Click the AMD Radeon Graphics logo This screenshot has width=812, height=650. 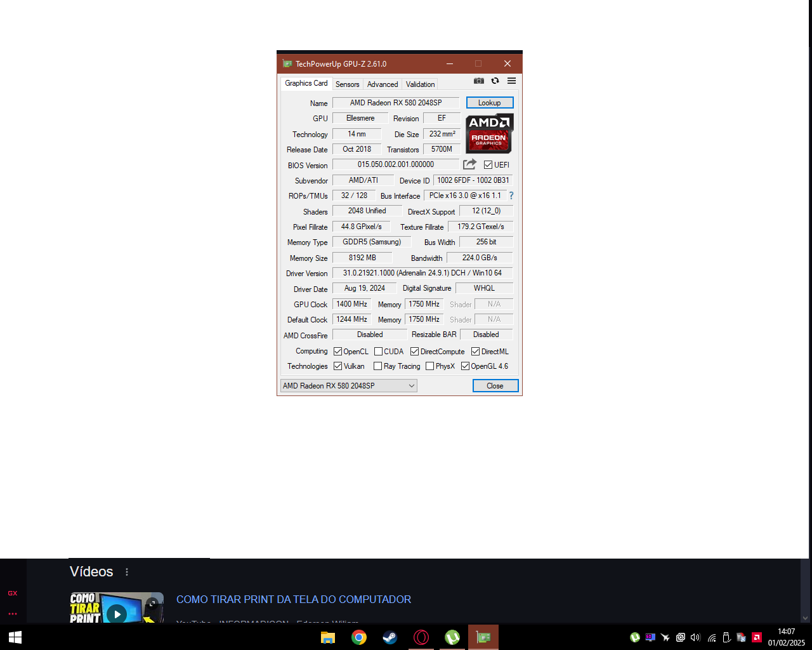(489, 133)
